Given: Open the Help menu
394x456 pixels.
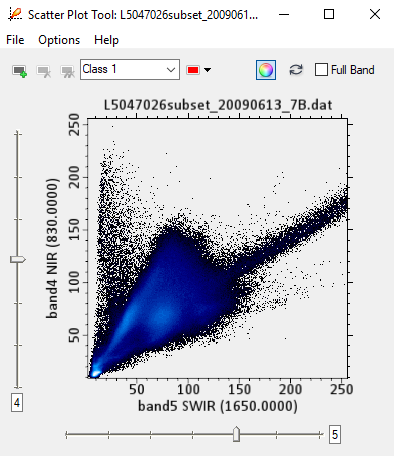Looking at the screenshot, I should 106,40.
